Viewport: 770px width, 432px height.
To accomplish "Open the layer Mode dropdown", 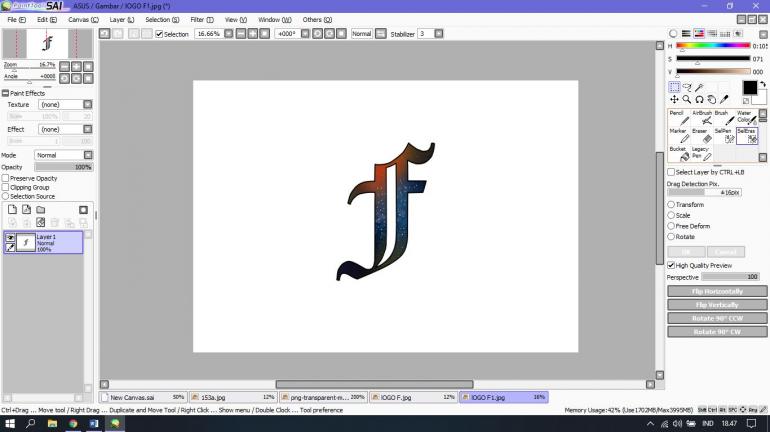I will click(x=60, y=155).
